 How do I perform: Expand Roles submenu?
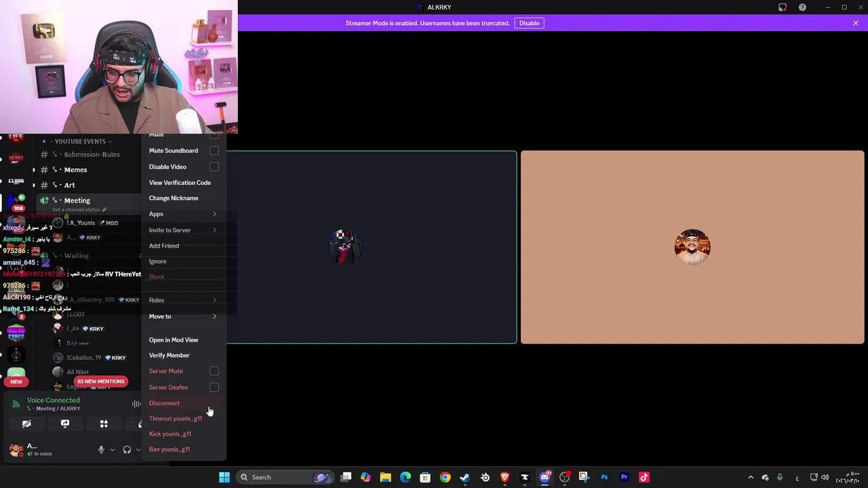tap(183, 300)
